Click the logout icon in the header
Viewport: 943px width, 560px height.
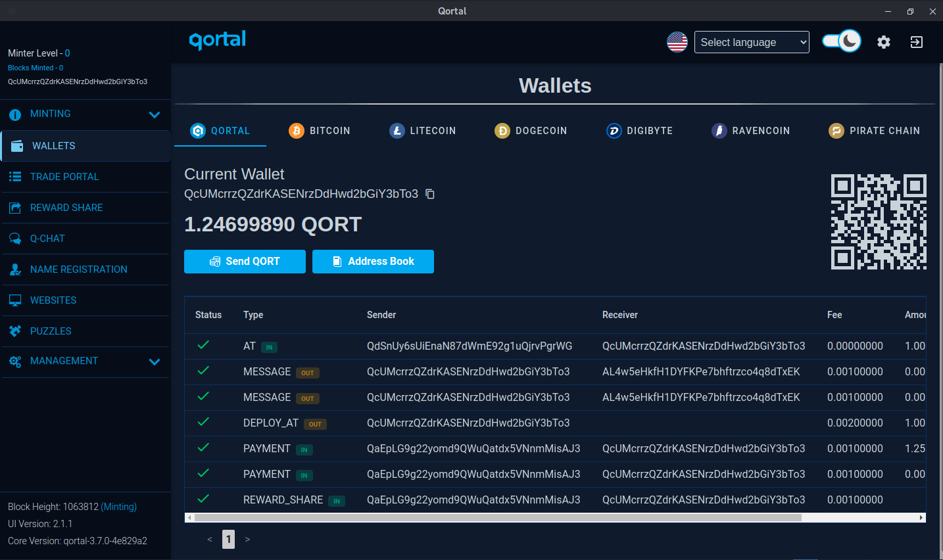click(917, 42)
